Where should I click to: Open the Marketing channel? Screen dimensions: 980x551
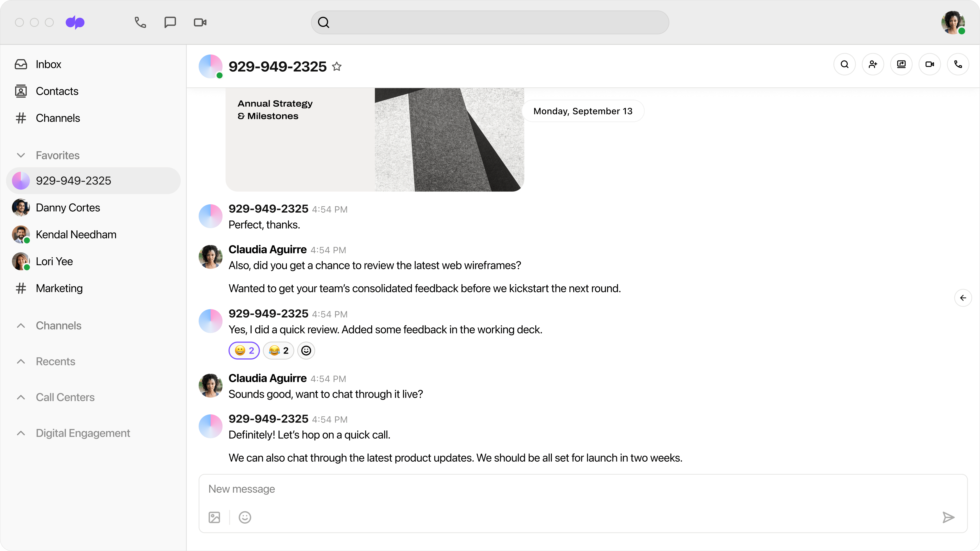coord(59,288)
